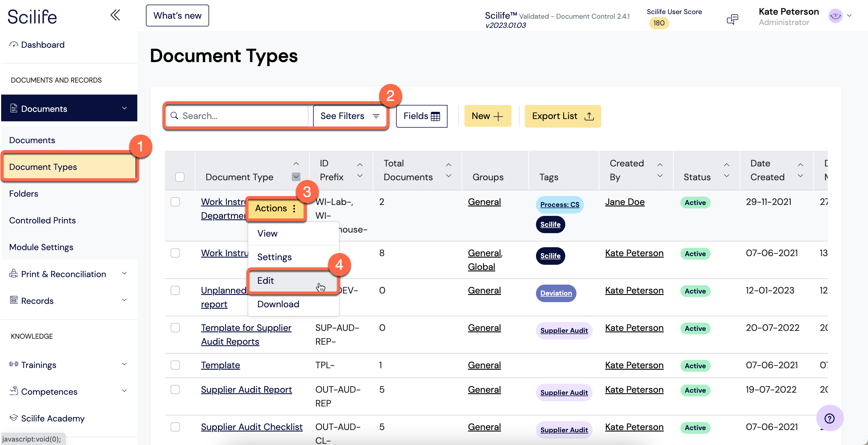Click the Trainings dumbbell icon
This screenshot has width=868, height=445.
pos(14,364)
